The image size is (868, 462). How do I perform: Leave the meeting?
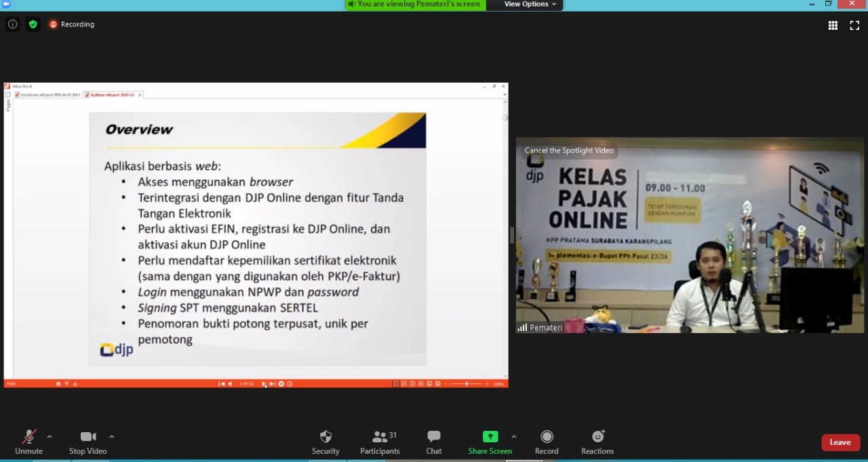point(840,442)
